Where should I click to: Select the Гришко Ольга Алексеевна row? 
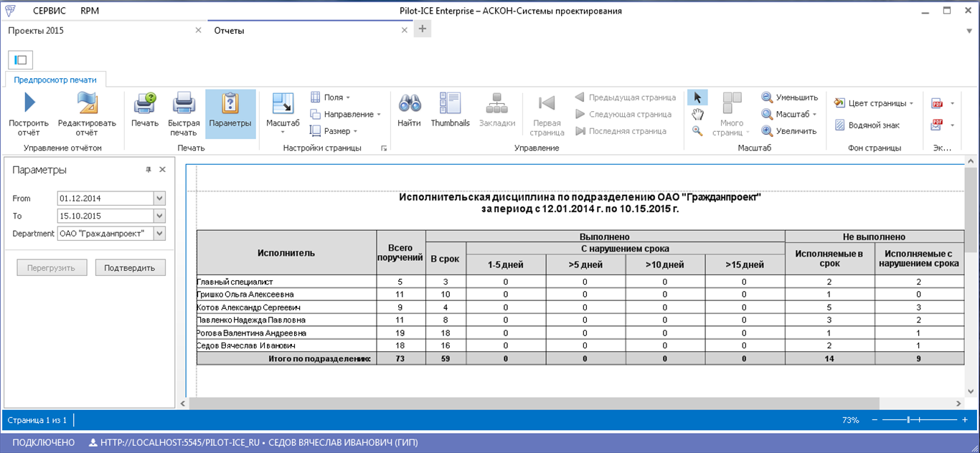click(x=580, y=295)
